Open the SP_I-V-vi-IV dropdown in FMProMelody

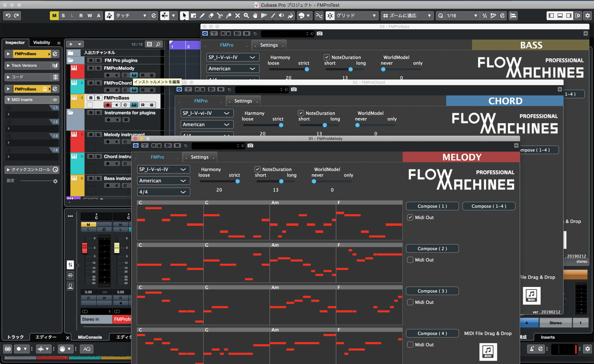(x=163, y=169)
